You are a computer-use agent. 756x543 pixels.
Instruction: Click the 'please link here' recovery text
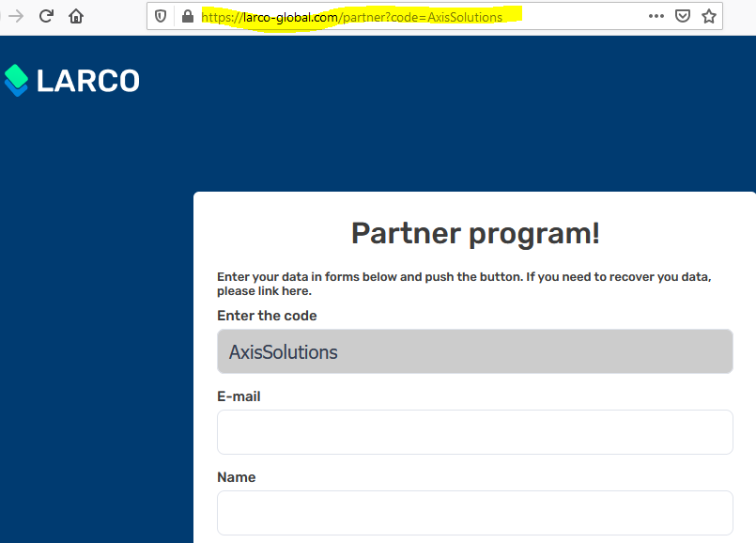(264, 291)
